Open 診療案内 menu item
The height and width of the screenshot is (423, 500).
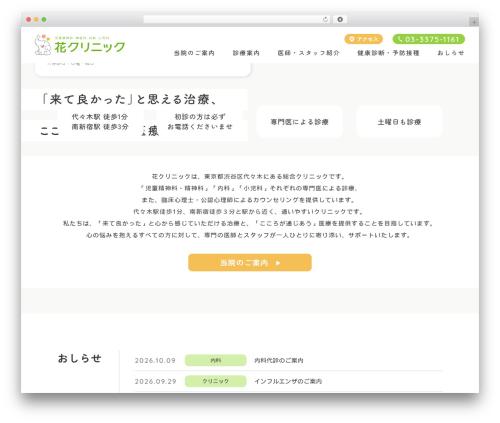246,53
